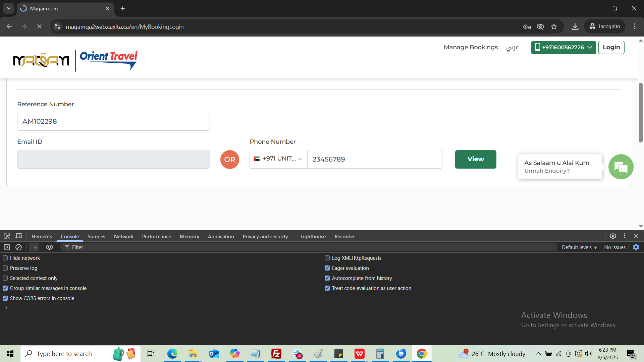Image resolution: width=644 pixels, height=362 pixels.
Task: Click the live expression eye icon
Action: [49, 247]
